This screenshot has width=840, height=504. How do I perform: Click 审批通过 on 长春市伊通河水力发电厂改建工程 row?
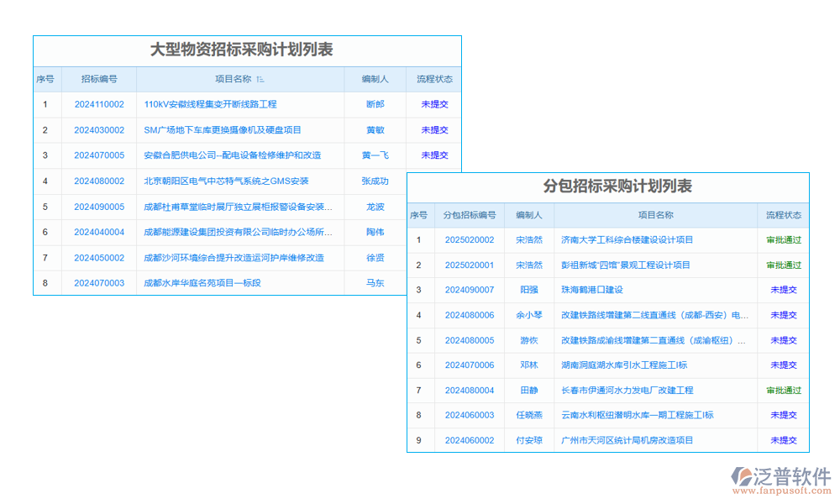(782, 390)
